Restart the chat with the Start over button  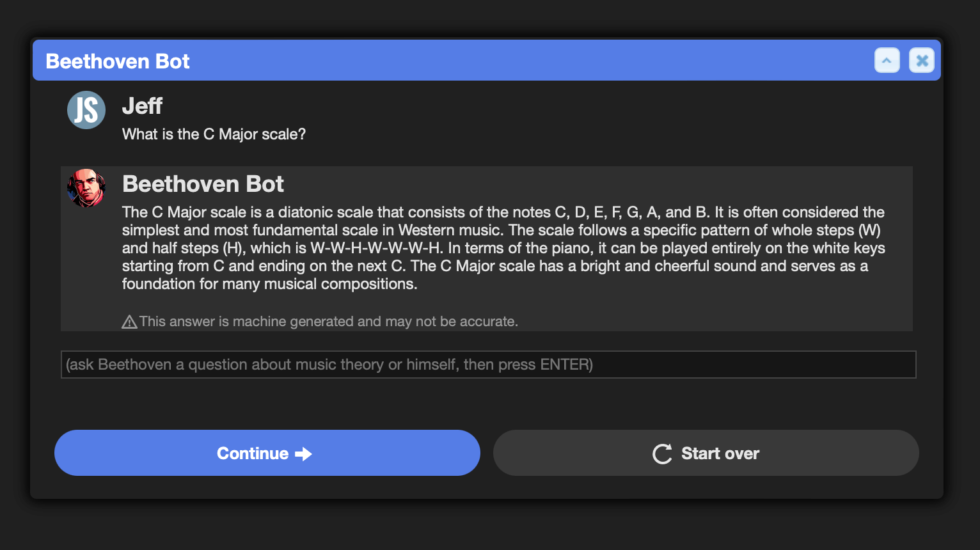tap(706, 453)
